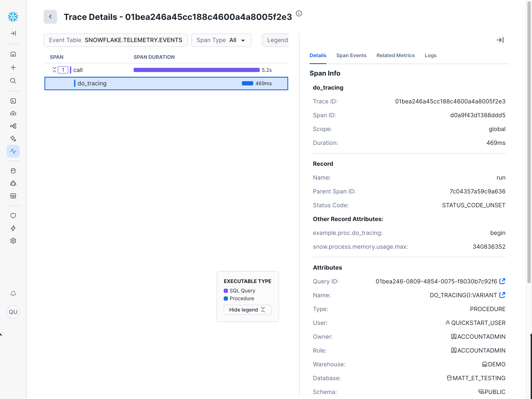Open the Governance shield icon in sidebar
532x399 pixels.
(x=13, y=216)
